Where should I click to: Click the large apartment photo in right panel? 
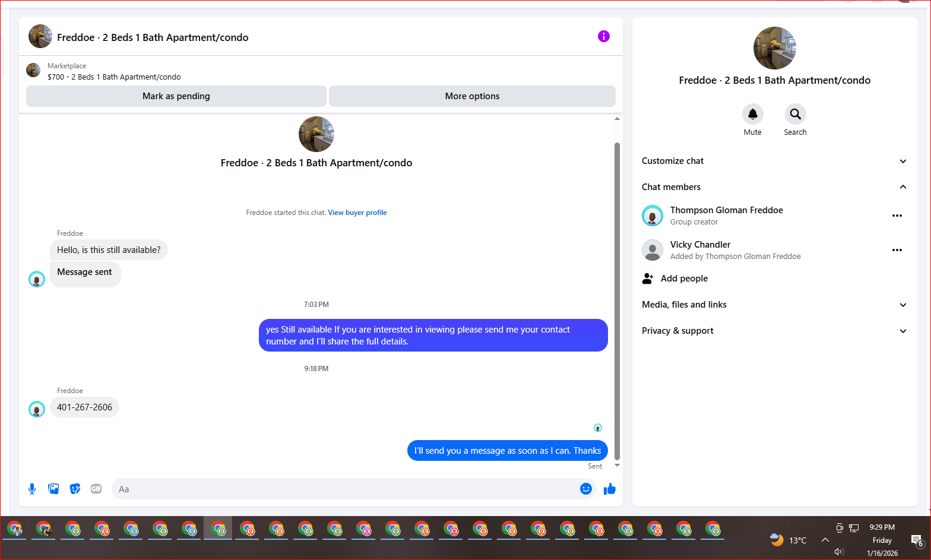pos(775,48)
